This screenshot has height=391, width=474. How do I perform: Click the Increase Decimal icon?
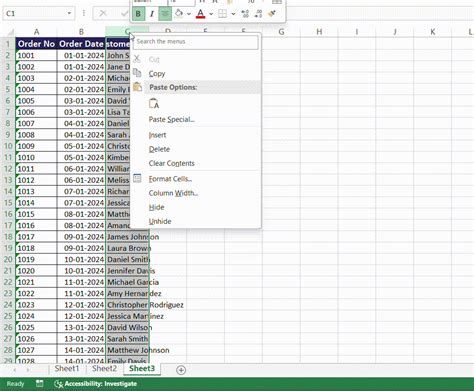pos(245,14)
